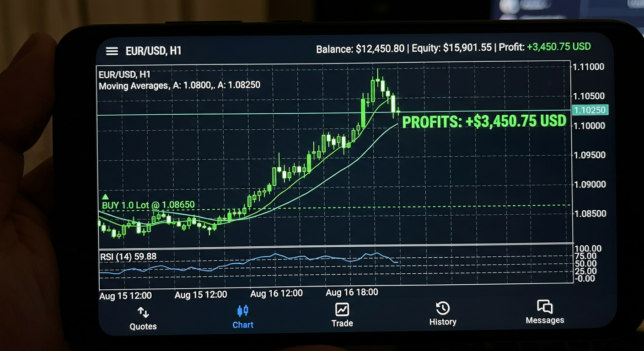Select the Aug 16 12:00 time label
The width and height of the screenshot is (644, 351).
tap(276, 293)
